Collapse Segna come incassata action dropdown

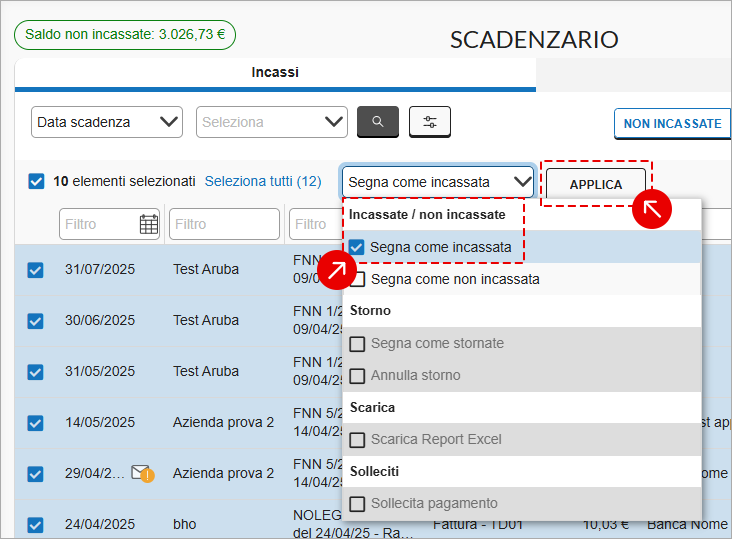[x=438, y=182]
